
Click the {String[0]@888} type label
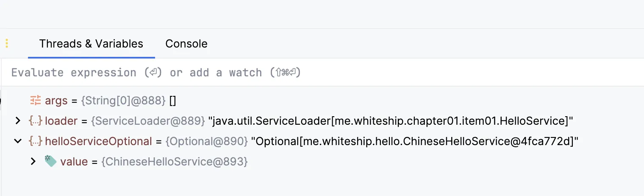click(x=123, y=101)
